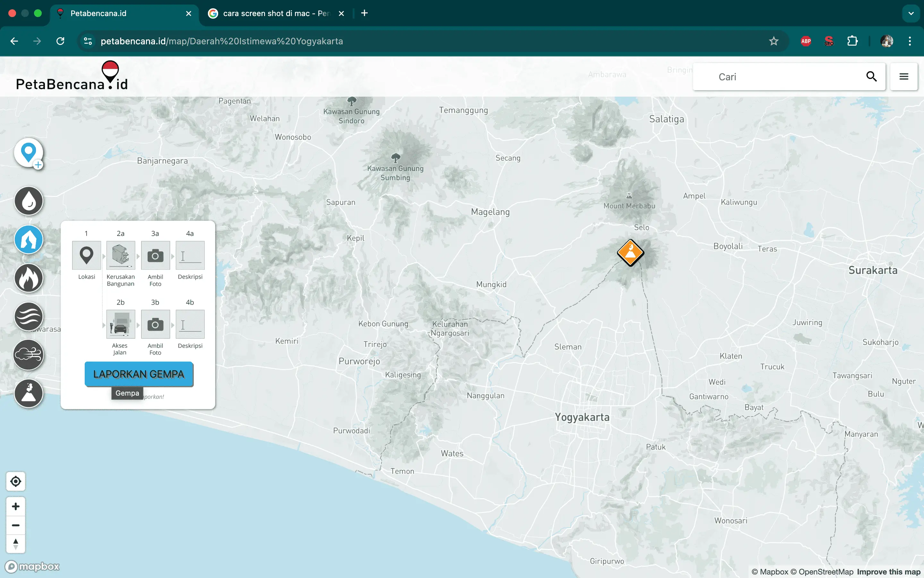Go back in browser history
Screen dimensions: 924x578
pos(14,41)
